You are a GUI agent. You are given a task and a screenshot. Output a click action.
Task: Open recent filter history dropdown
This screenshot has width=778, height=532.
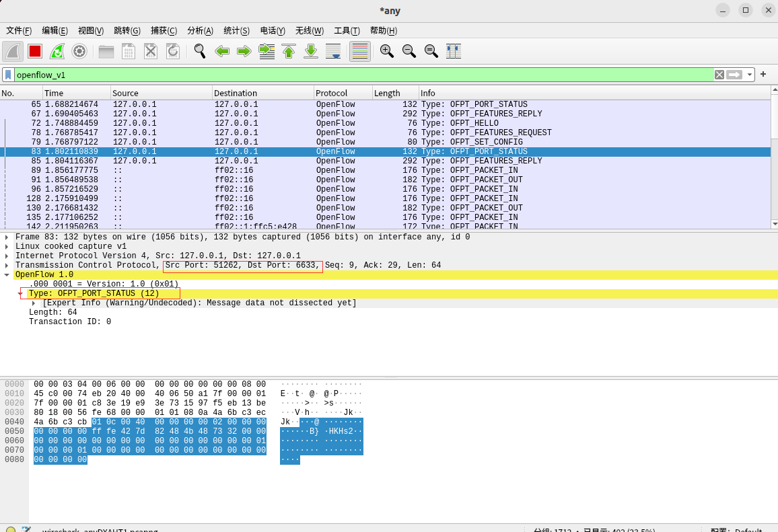tap(749, 75)
